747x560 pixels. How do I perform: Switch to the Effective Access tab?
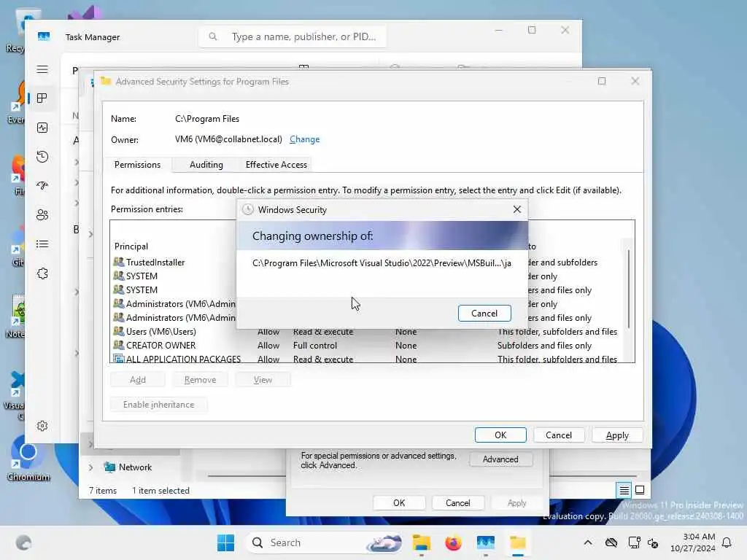point(276,165)
